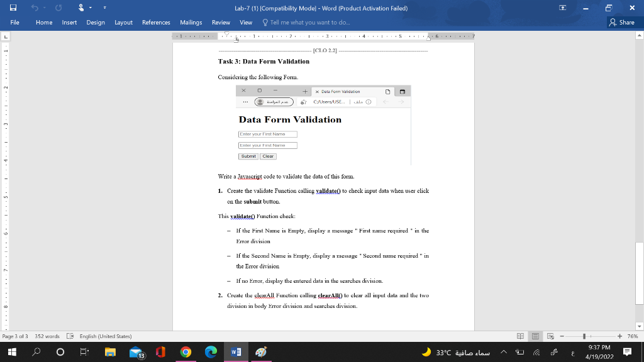Screen dimensions: 644x362
Task: Switch to Print Layout view
Action: 535,336
